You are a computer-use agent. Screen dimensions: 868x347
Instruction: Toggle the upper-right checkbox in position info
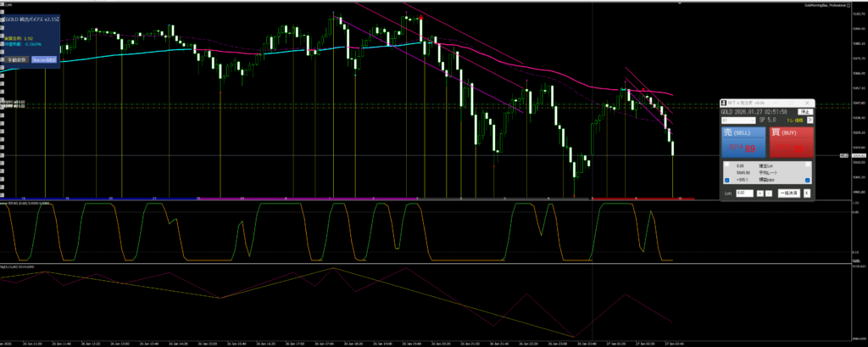(x=807, y=165)
